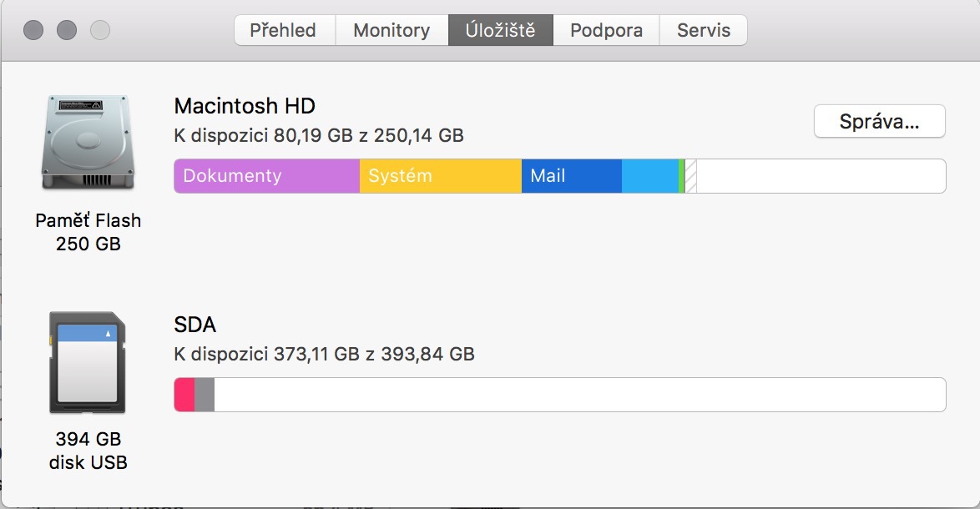Select the Úložiště tab
This screenshot has width=980, height=509.
coord(501,31)
